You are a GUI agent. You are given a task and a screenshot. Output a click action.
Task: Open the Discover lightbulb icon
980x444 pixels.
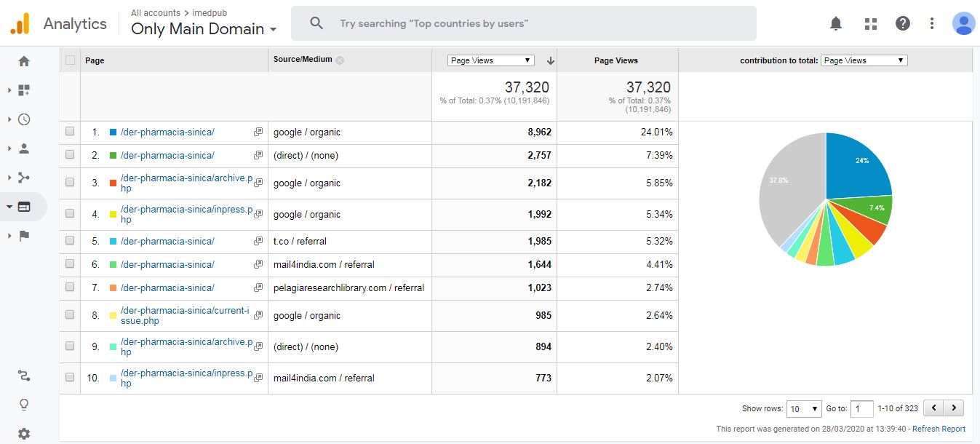pyautogui.click(x=24, y=405)
